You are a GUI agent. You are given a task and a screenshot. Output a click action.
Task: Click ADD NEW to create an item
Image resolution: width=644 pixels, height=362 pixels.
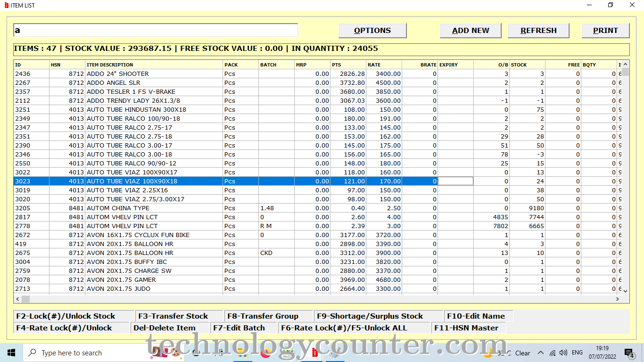click(x=471, y=30)
